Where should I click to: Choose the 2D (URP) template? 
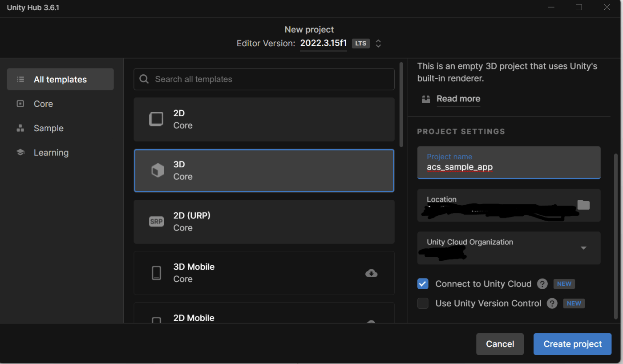tap(264, 222)
